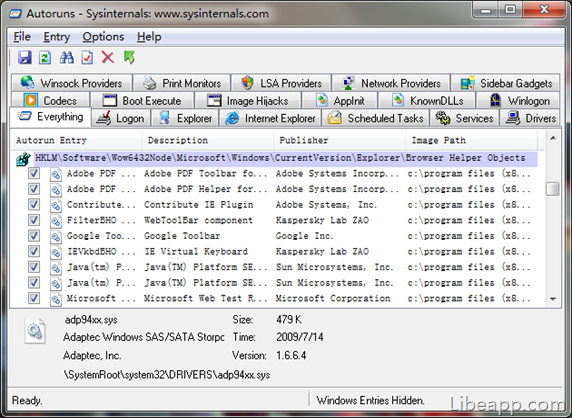The width and height of the screenshot is (572, 418).
Task: Open the Help menu
Action: coord(149,37)
